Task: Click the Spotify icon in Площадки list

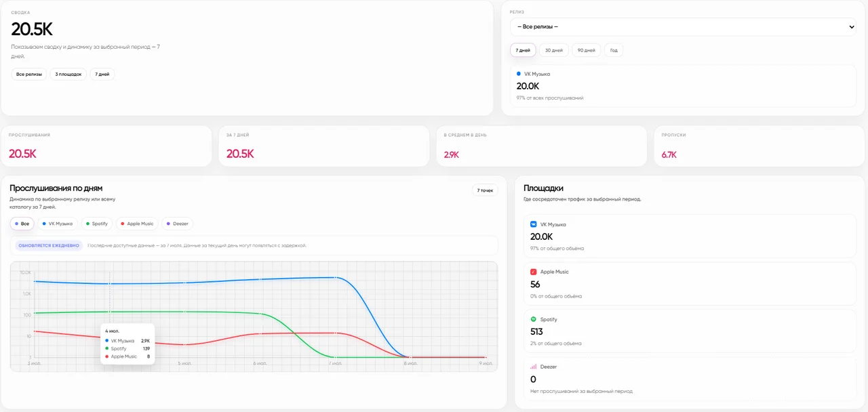Action: 534,319
